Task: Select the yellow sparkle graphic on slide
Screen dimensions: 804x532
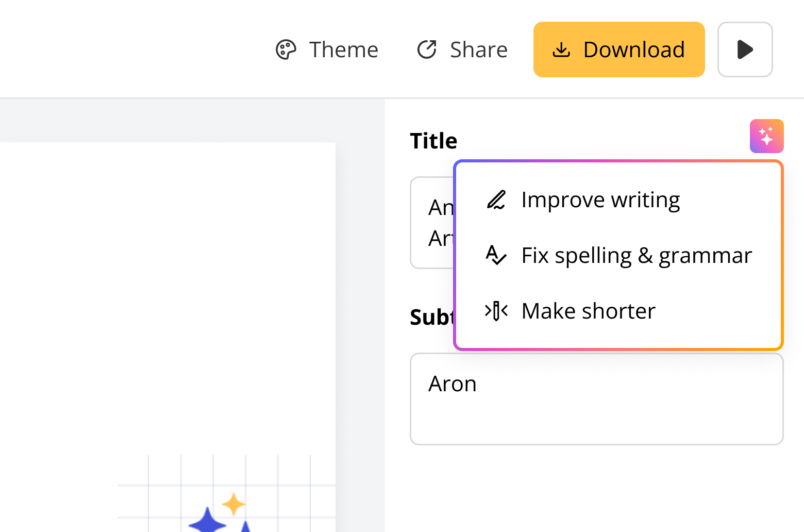Action: click(233, 504)
